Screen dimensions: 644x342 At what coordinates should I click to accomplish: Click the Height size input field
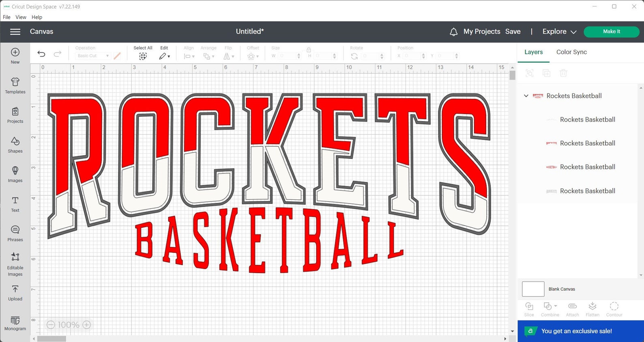click(325, 56)
